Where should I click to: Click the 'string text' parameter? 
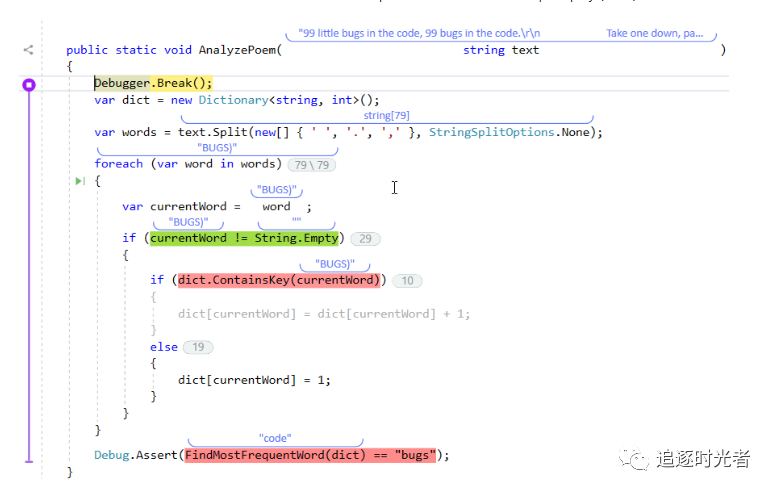(501, 50)
